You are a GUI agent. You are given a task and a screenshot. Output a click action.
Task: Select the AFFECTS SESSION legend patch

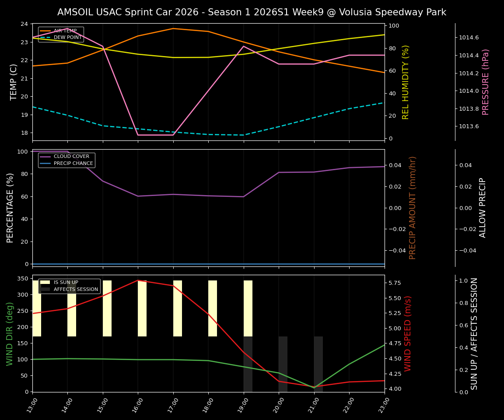[45, 290]
